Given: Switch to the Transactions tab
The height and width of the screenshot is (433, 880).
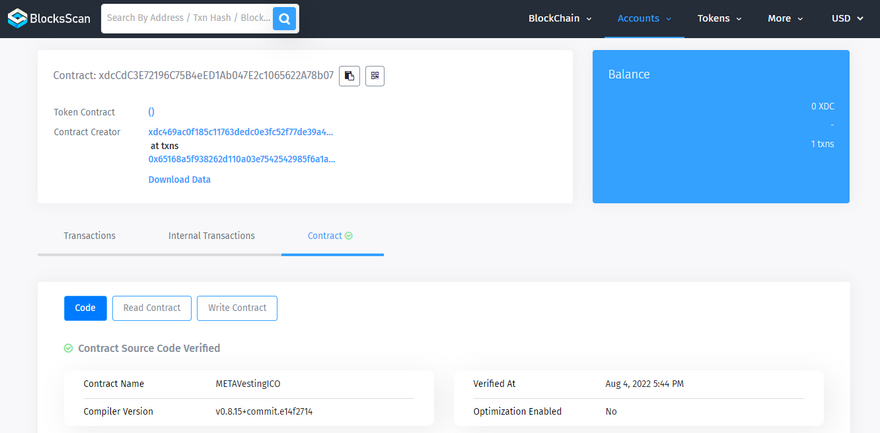Looking at the screenshot, I should click(89, 236).
